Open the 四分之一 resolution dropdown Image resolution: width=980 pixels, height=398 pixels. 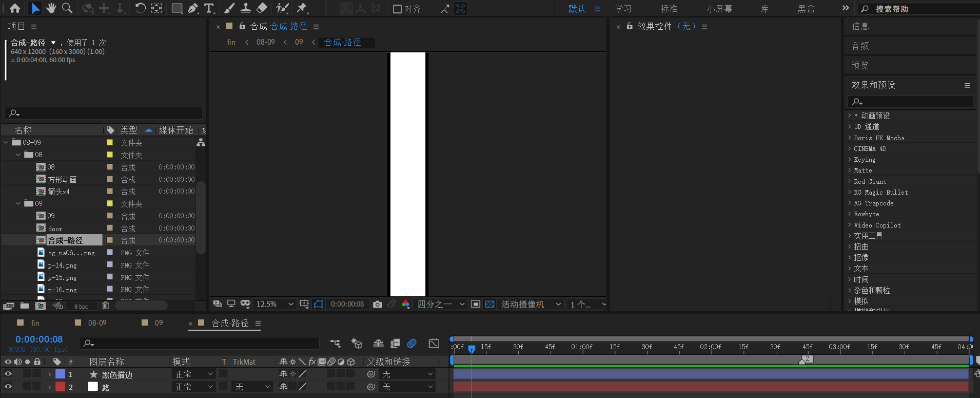441,304
